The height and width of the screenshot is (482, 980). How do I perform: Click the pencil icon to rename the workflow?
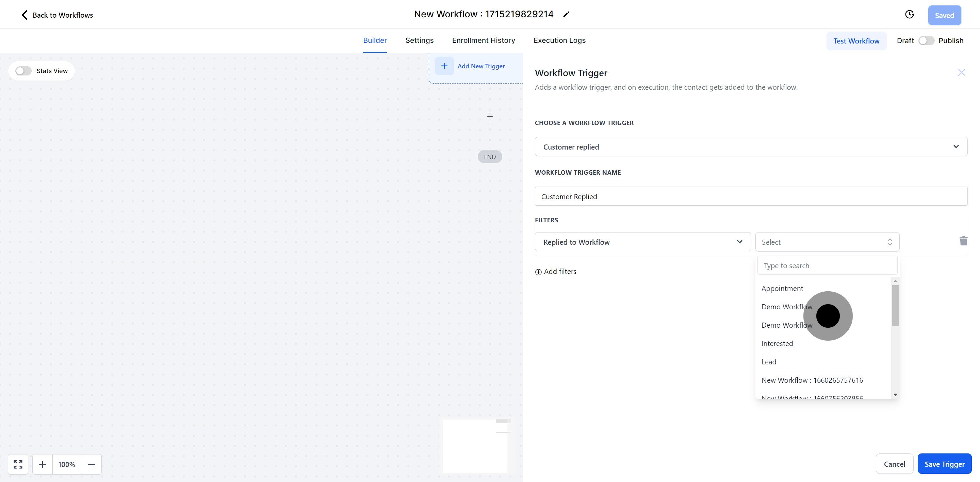[567, 14]
